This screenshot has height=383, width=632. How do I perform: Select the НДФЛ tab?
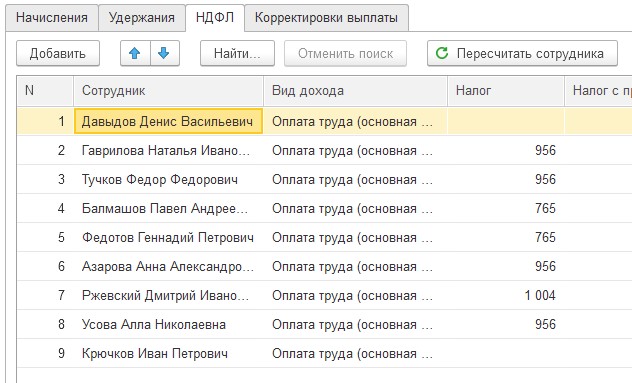tap(215, 18)
